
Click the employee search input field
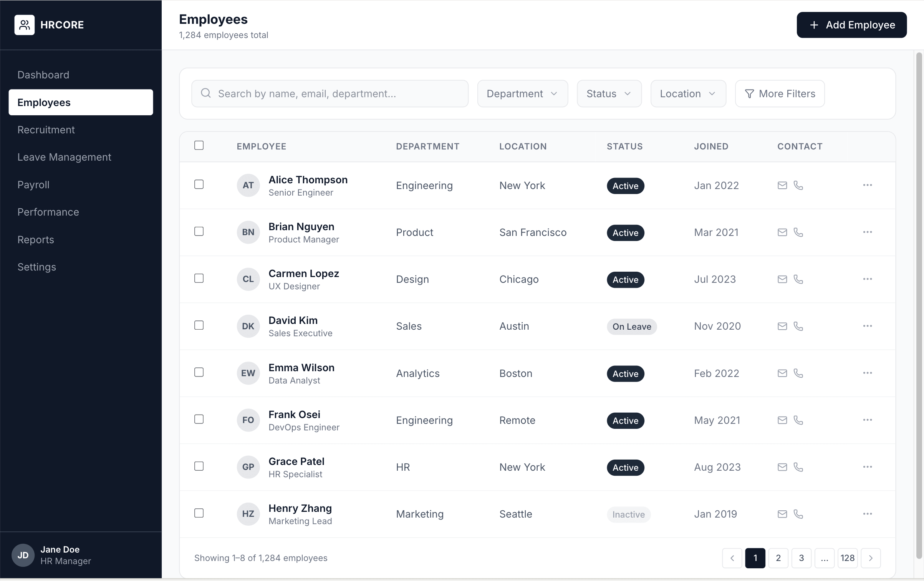point(330,94)
